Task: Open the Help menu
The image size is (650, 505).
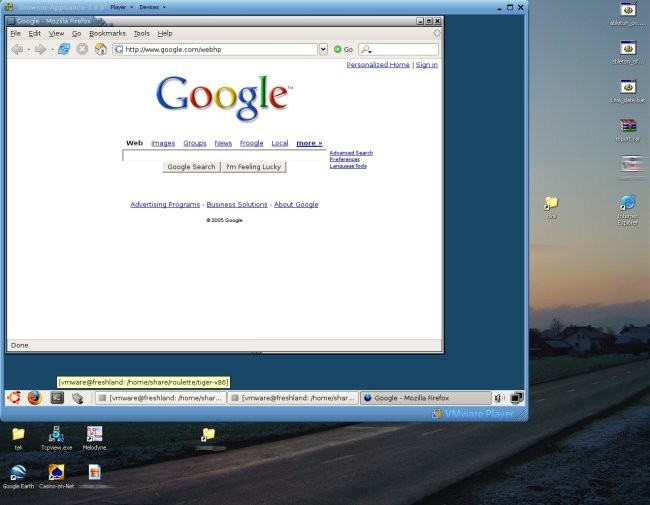Action: pyautogui.click(x=165, y=33)
